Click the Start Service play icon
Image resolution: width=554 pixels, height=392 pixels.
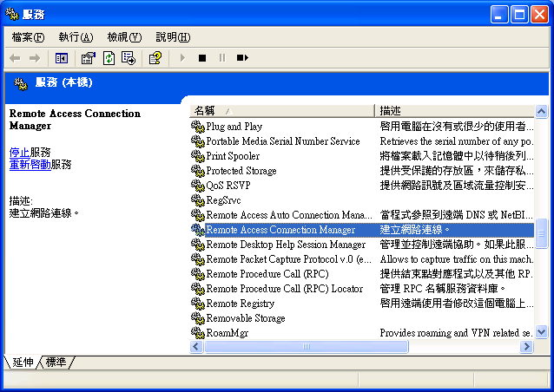pos(182,57)
